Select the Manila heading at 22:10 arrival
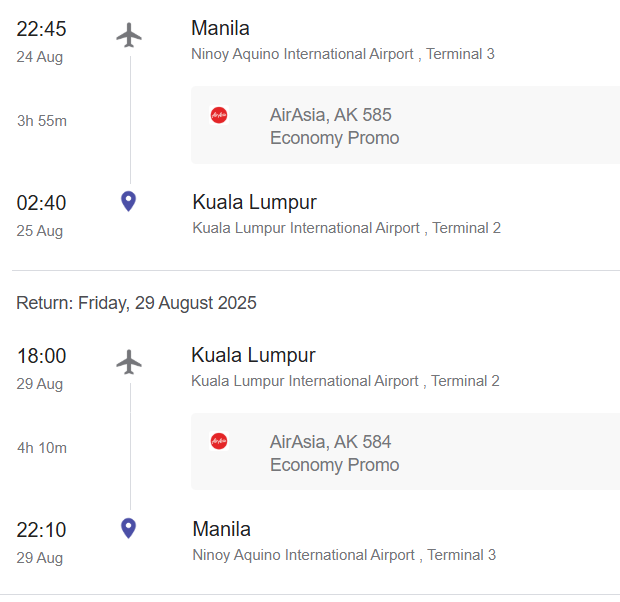Image resolution: width=620 pixels, height=602 pixels. click(221, 529)
